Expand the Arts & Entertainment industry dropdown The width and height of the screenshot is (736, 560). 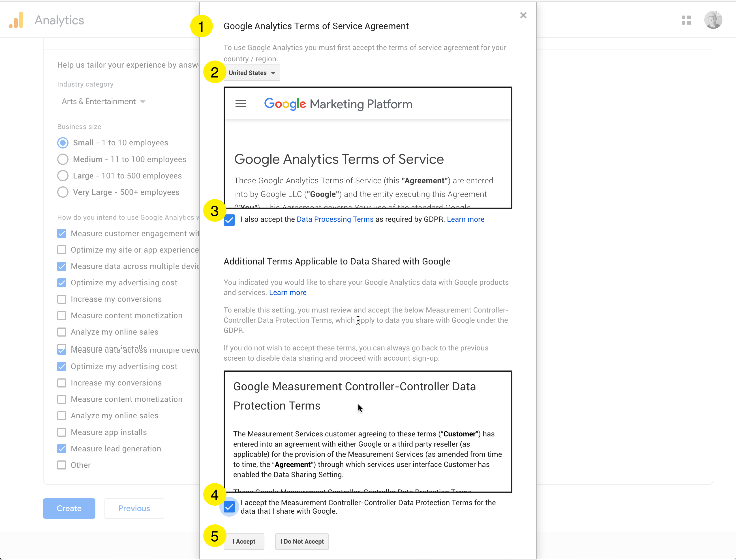[x=103, y=101]
